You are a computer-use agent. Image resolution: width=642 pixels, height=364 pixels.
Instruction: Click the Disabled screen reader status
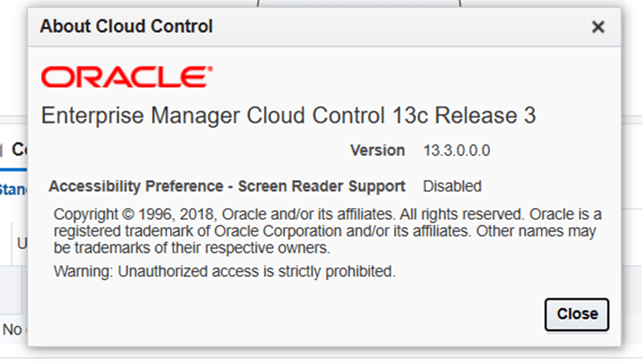(x=452, y=186)
